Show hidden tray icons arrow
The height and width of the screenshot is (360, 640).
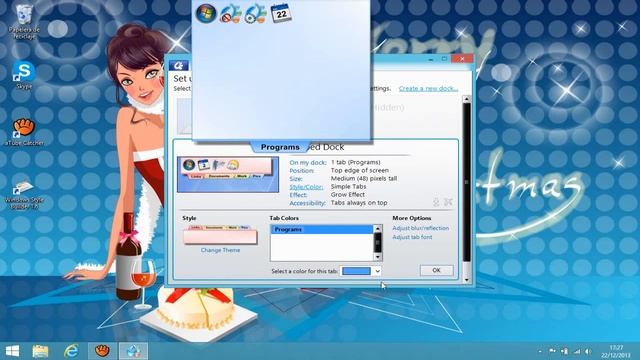[540, 351]
